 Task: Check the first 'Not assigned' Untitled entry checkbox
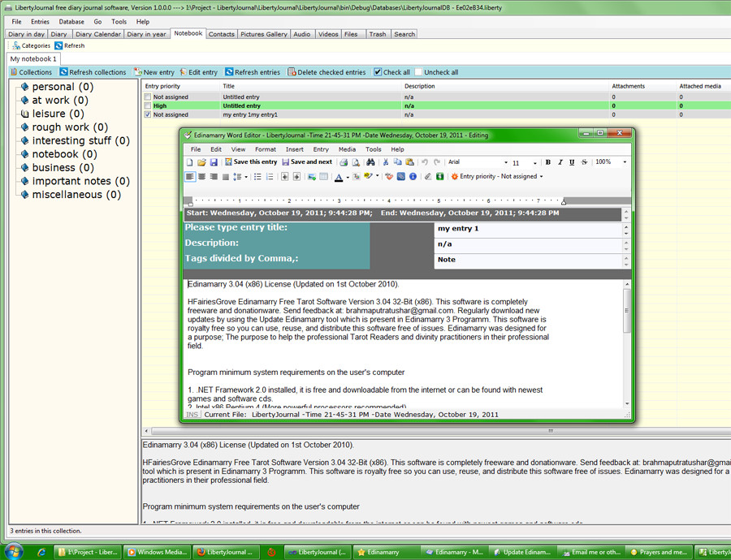click(x=148, y=97)
